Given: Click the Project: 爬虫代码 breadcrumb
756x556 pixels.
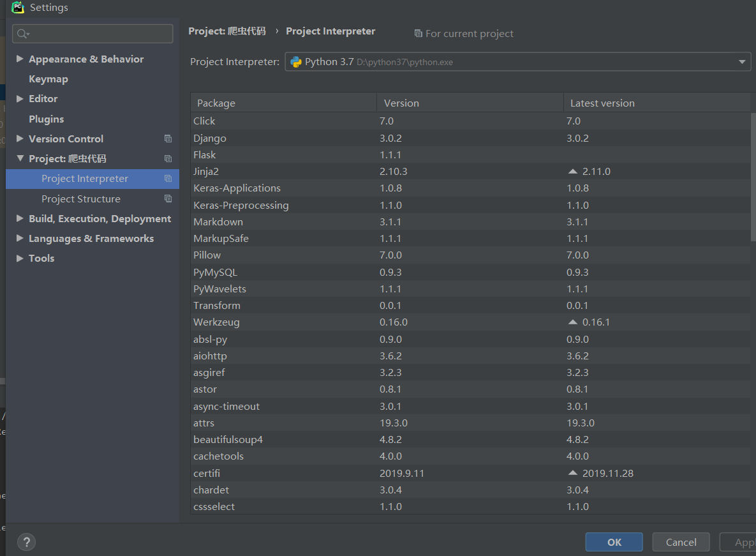Looking at the screenshot, I should tap(227, 31).
